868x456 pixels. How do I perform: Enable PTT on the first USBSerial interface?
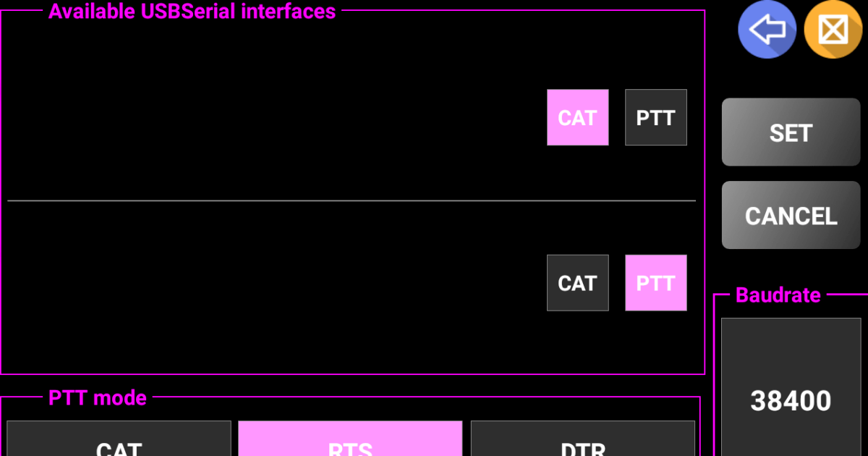[x=655, y=117]
